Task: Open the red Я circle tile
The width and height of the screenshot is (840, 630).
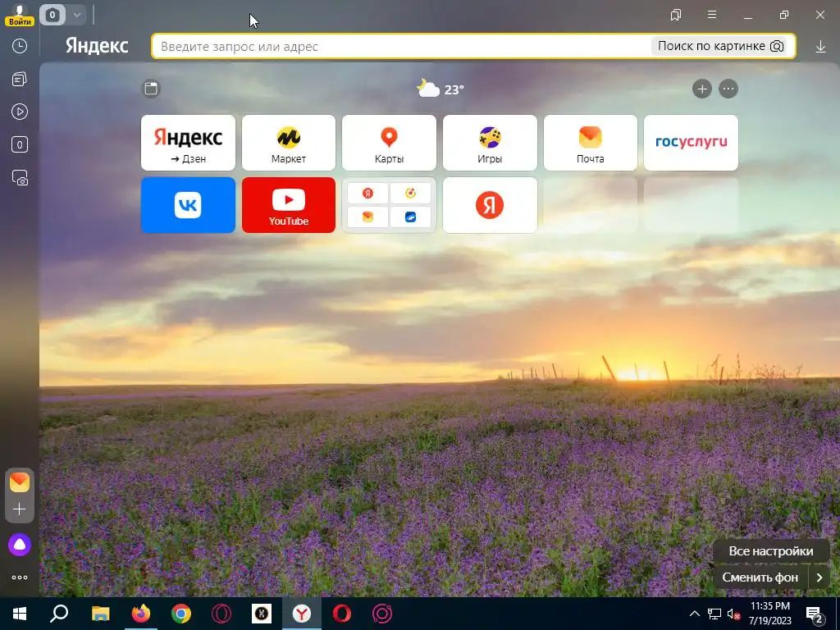Action: coord(490,205)
